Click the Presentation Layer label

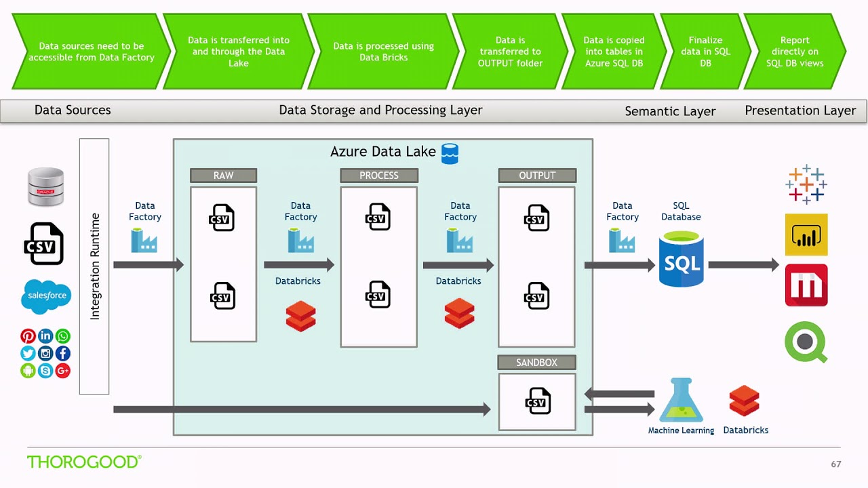[800, 110]
